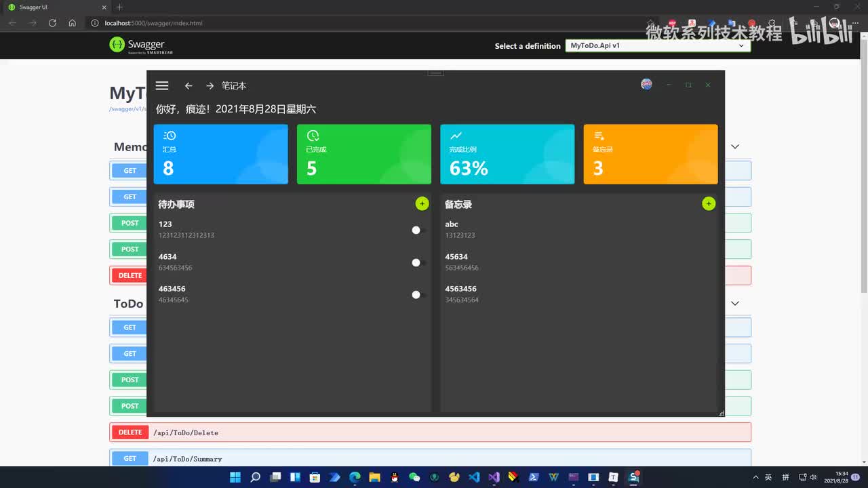The height and width of the screenshot is (488, 868).
Task: Open taskbar Search
Action: [x=255, y=477]
